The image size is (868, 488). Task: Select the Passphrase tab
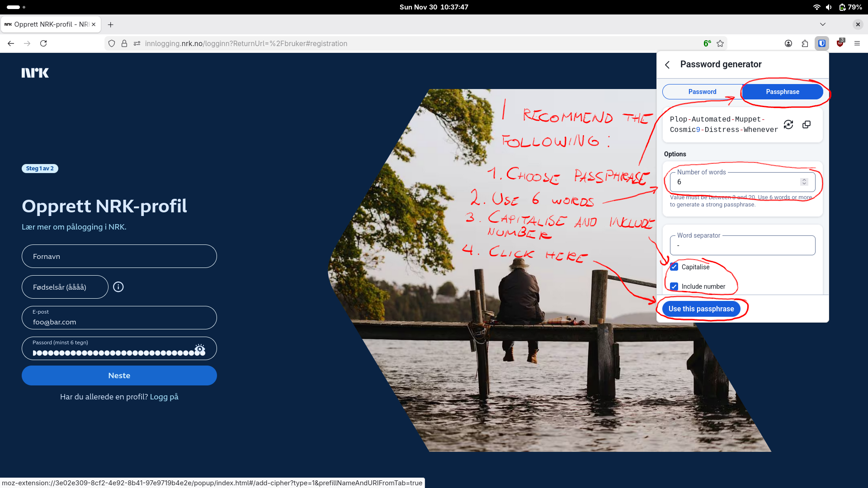782,92
